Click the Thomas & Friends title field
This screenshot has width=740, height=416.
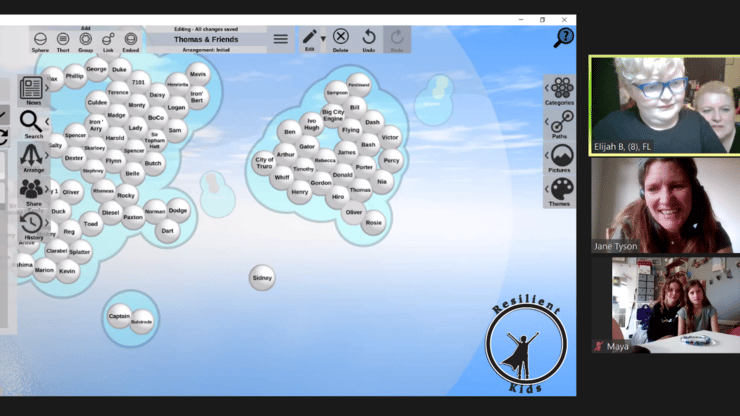[x=206, y=39]
